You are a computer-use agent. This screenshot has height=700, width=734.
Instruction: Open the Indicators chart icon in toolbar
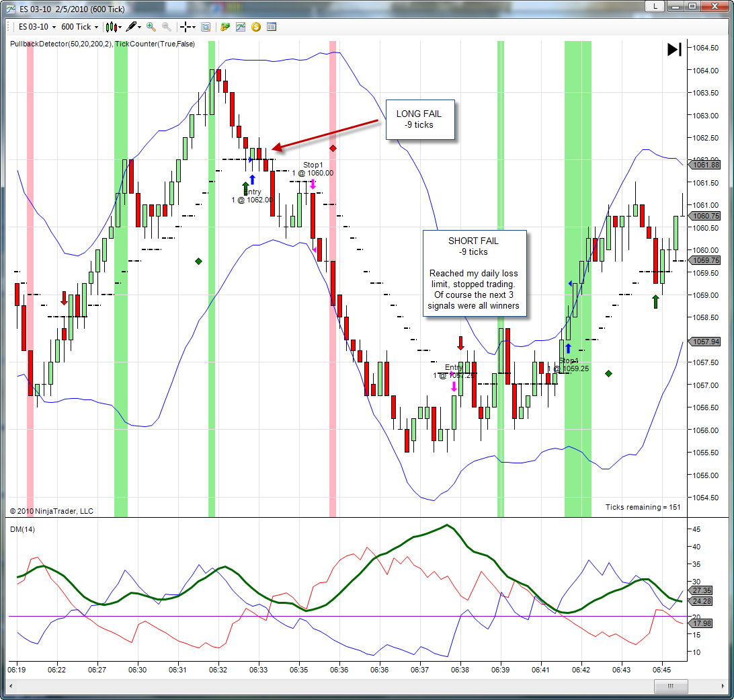(x=241, y=27)
